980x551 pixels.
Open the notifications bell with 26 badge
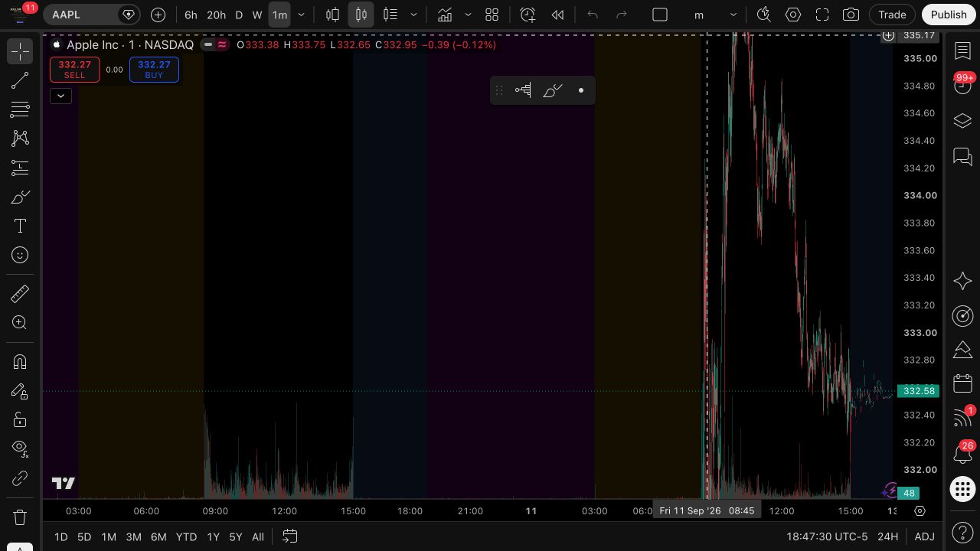pyautogui.click(x=962, y=454)
